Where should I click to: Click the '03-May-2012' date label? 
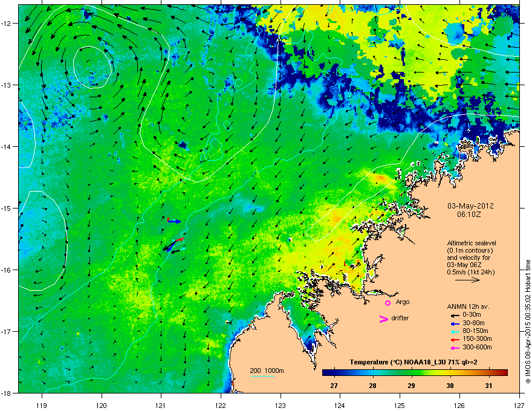click(x=470, y=206)
